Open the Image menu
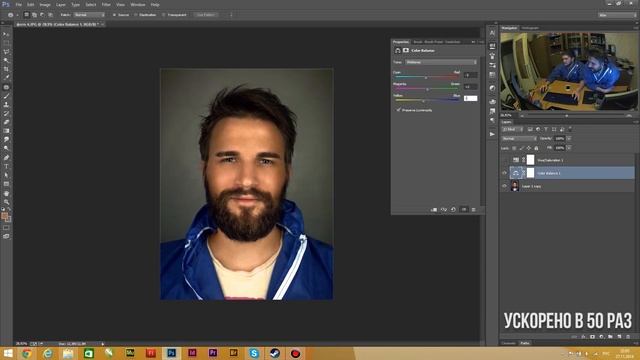Screen dimensions: 640x360 45,4
